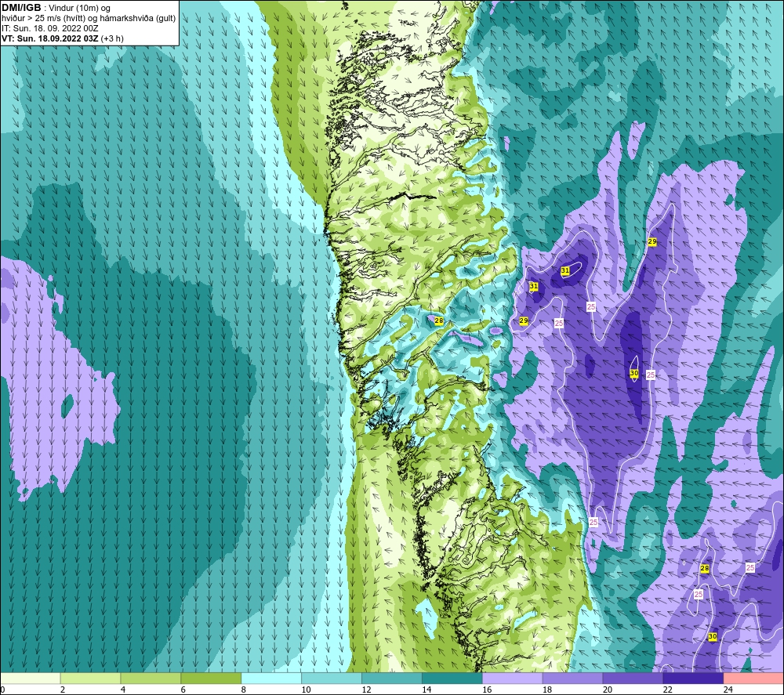Click the violet 20–22 m/s legend swatch
This screenshot has width=784, height=695.
pyautogui.click(x=633, y=678)
